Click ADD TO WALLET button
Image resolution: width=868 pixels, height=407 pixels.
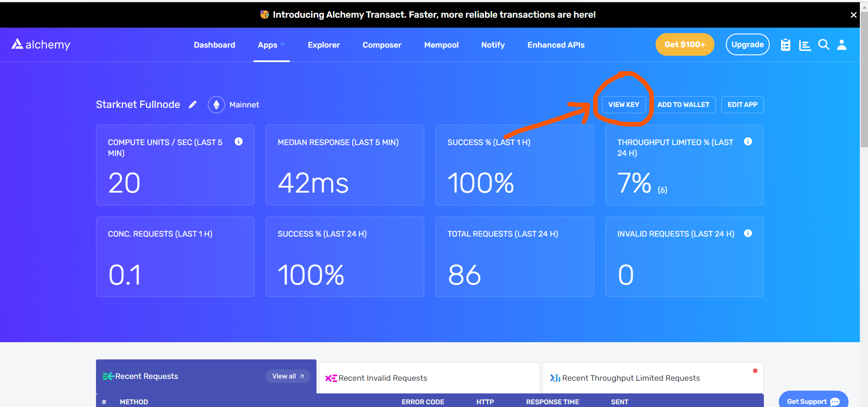pos(683,105)
